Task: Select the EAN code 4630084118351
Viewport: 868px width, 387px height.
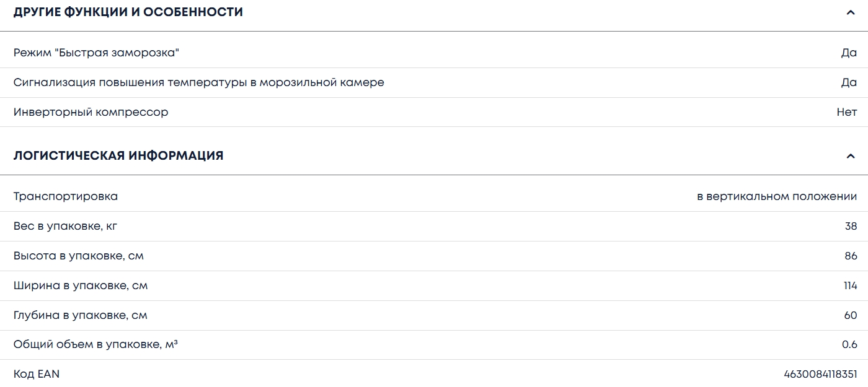Action: point(820,374)
